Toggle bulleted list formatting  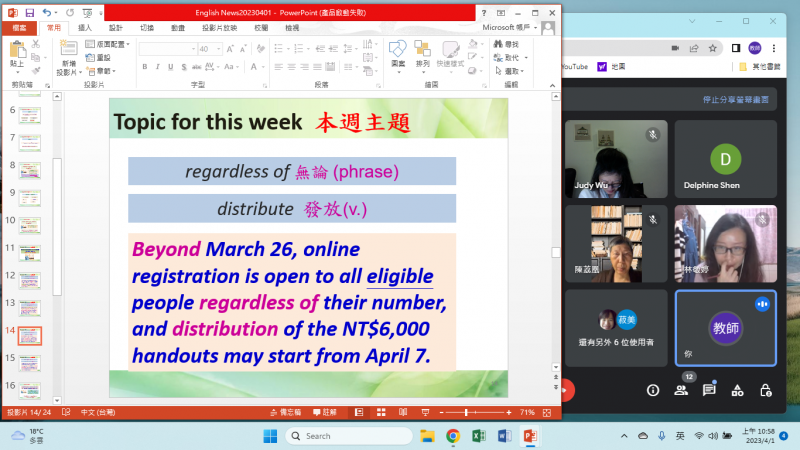[x=281, y=49]
